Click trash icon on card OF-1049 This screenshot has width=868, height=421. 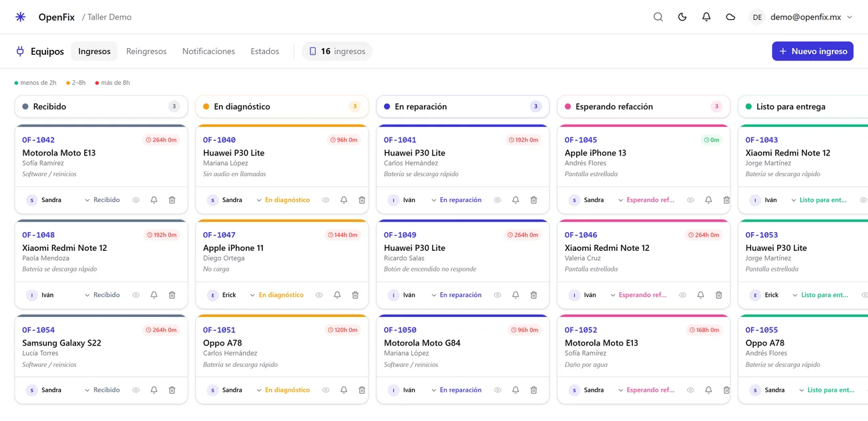coord(533,295)
